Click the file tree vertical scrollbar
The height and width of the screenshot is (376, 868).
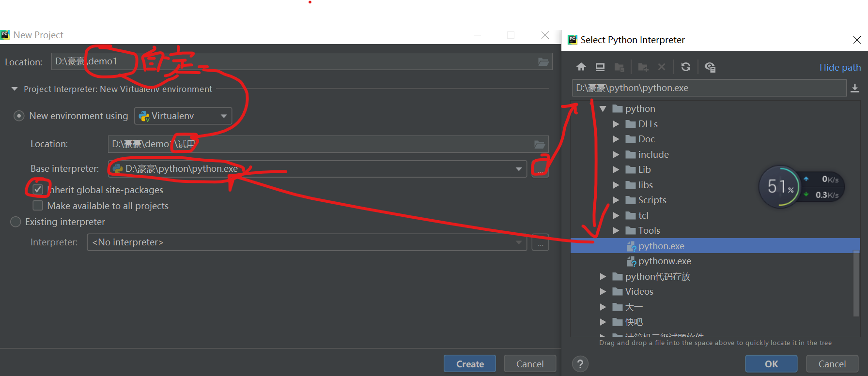pos(856,284)
